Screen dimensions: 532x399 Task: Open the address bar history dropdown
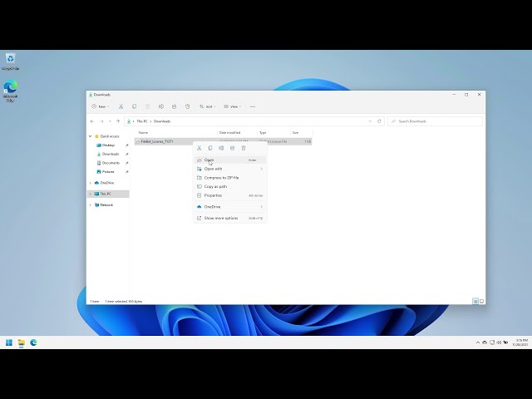[370, 121]
